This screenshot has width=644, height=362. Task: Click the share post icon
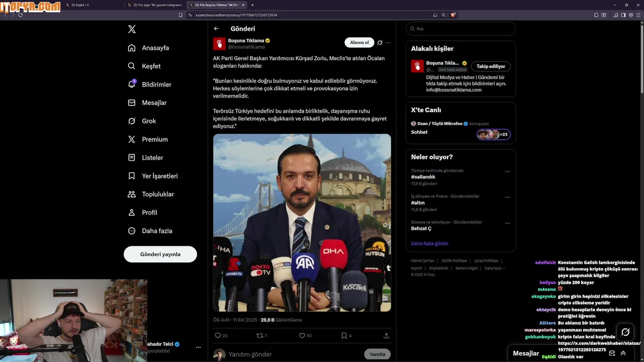click(386, 335)
